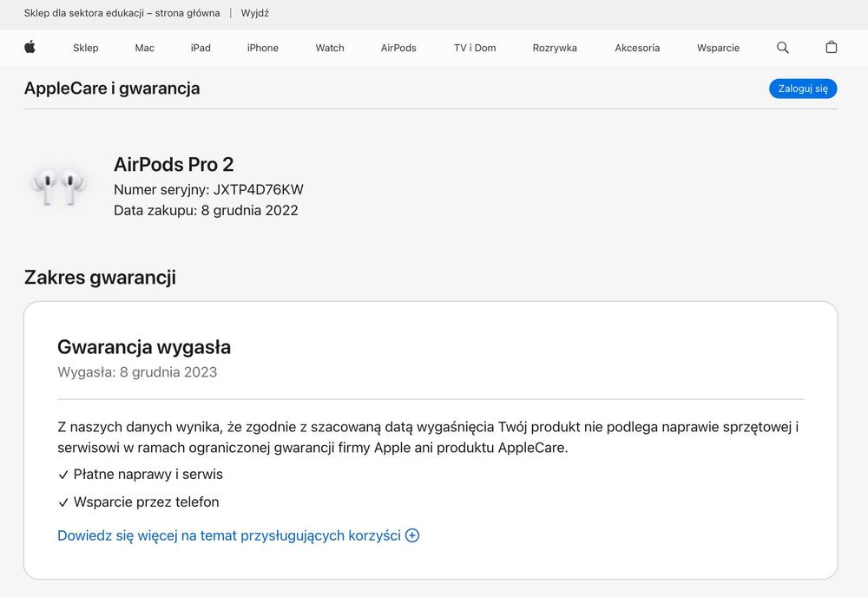868x597 pixels.
Task: Go to Wsparcie support page
Action: click(718, 48)
